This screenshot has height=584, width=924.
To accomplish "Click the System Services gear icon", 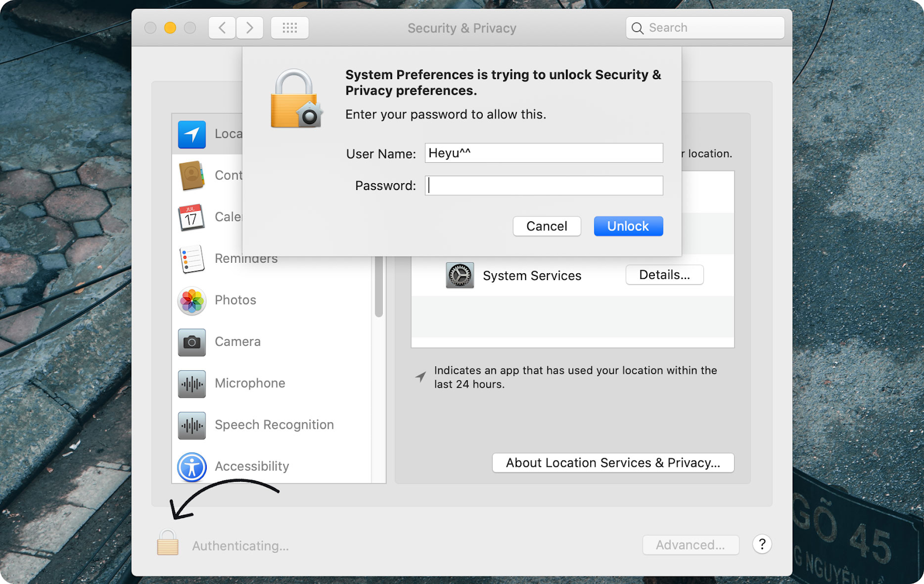I will 460,276.
